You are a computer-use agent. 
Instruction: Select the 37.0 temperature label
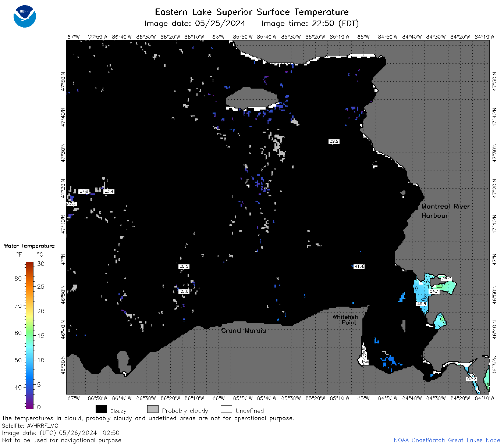click(x=84, y=191)
